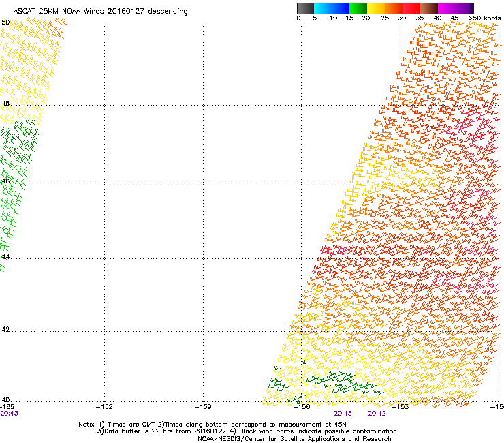The width and height of the screenshot is (504, 443).
Task: Click legend scale label '20'
Action: [x=366, y=18]
